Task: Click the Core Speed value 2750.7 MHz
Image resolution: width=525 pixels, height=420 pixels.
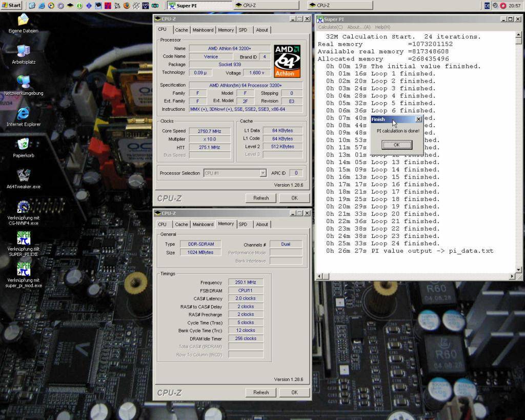Action: [210, 131]
